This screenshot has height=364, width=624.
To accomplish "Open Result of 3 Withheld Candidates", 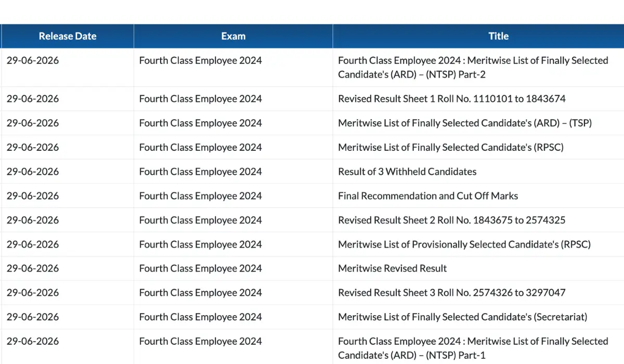I will pos(407,172).
